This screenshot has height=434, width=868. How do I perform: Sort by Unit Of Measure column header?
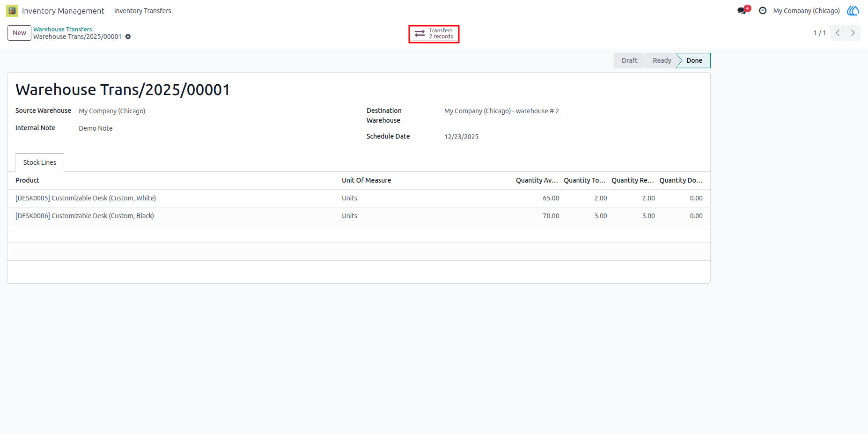pos(366,180)
